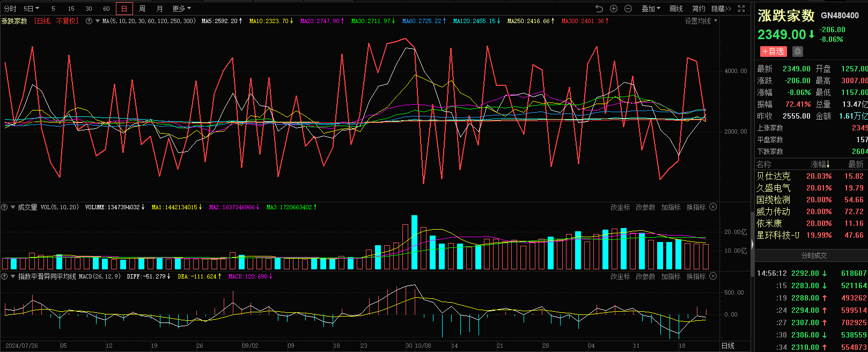Toggle 画线 drawing mode
Image resolution: width=868 pixels, height=352 pixels.
(676, 9)
